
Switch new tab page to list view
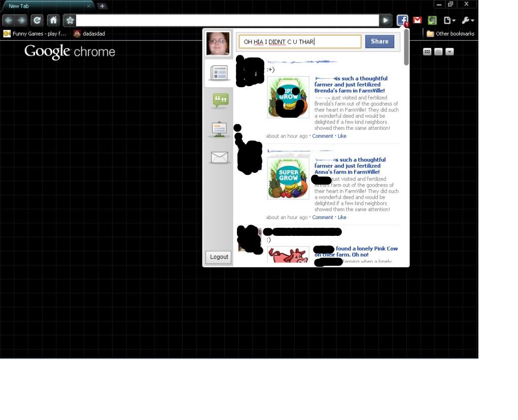pyautogui.click(x=438, y=52)
